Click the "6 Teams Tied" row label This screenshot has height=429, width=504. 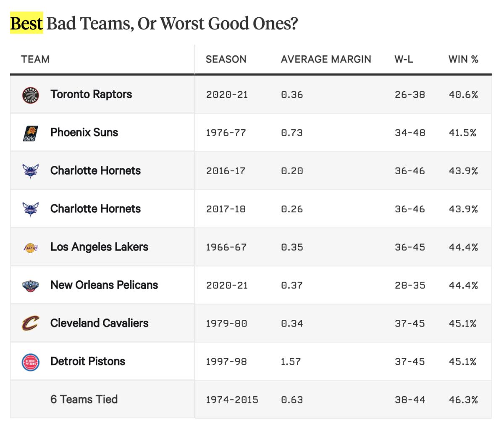84,399
